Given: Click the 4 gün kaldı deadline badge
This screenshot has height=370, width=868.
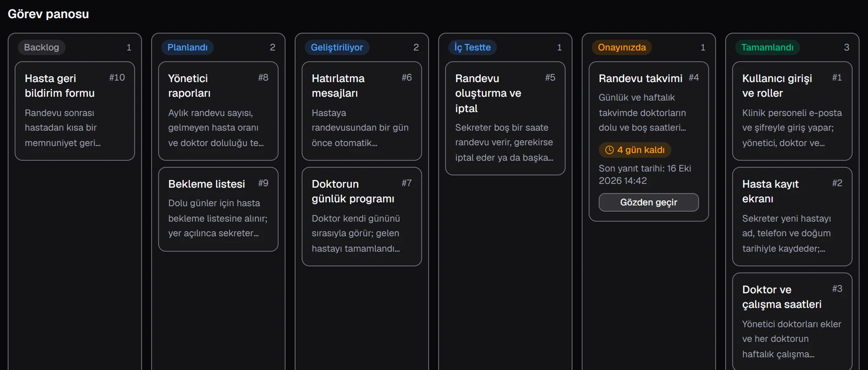Looking at the screenshot, I should coord(635,150).
